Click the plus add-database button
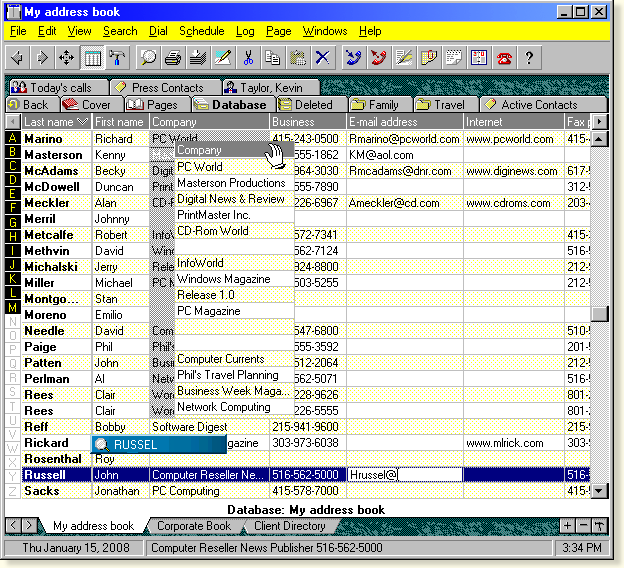 click(567, 525)
